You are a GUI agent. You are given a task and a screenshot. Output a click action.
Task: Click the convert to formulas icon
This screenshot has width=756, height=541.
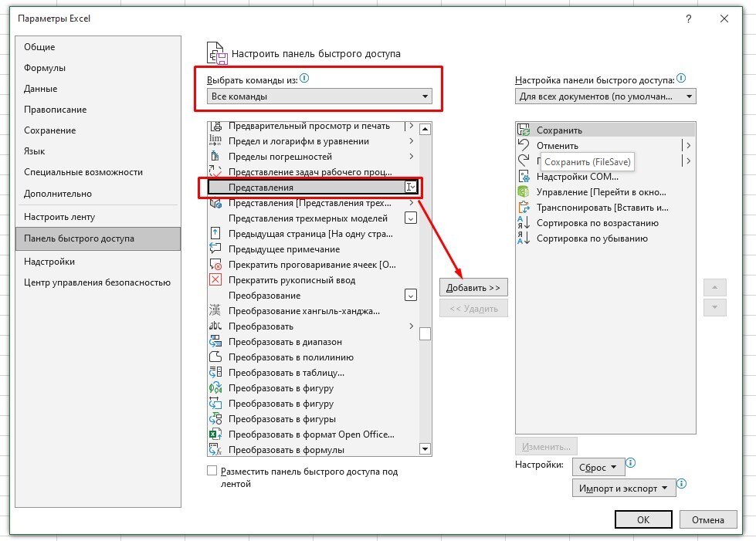click(x=215, y=449)
